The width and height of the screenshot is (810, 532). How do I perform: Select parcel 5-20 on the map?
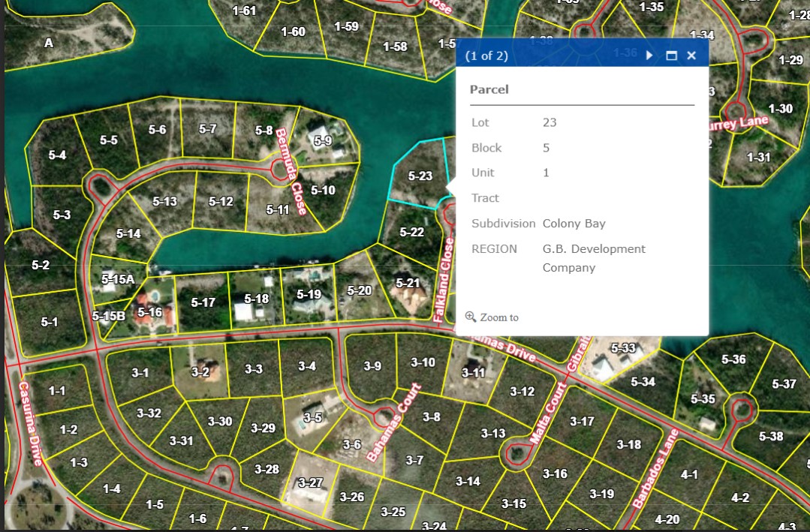[x=360, y=290]
